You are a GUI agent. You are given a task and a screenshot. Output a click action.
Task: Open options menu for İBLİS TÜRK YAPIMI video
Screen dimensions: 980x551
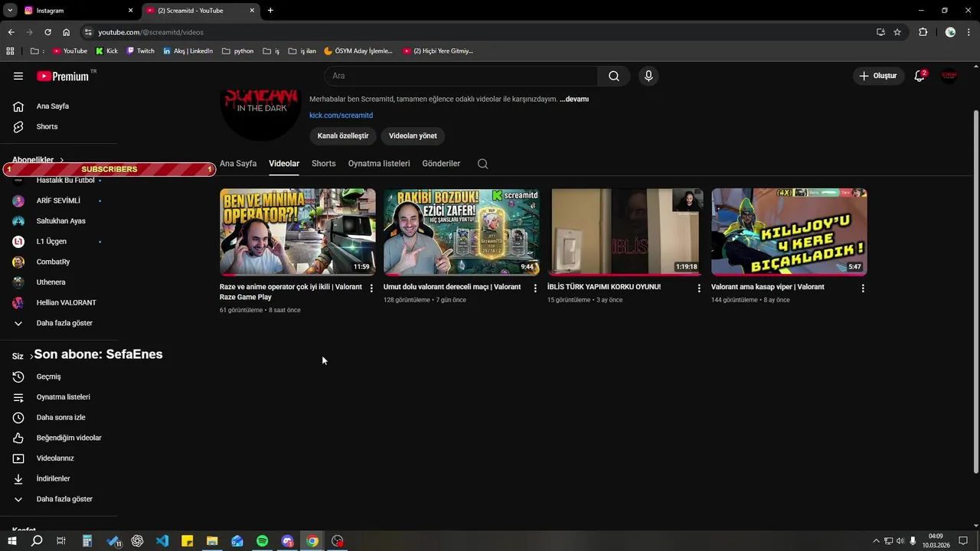point(699,289)
